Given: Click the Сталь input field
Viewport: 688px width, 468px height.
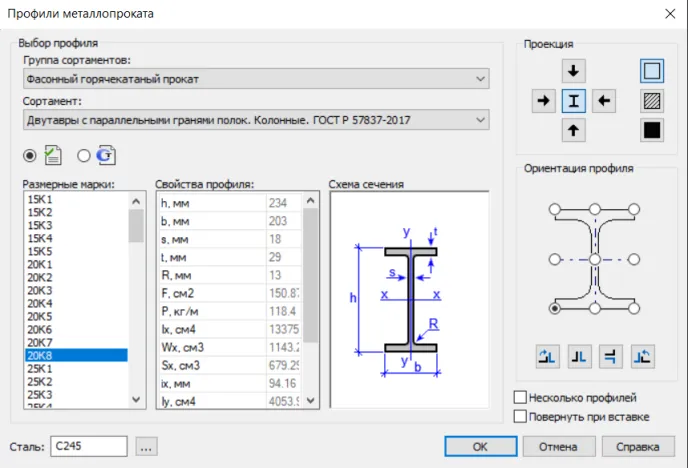Looking at the screenshot, I should pos(88,446).
